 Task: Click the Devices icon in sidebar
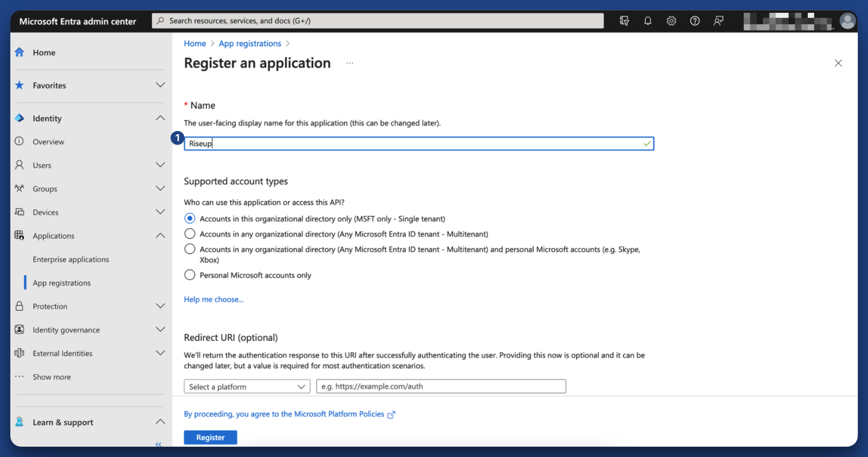coord(19,212)
